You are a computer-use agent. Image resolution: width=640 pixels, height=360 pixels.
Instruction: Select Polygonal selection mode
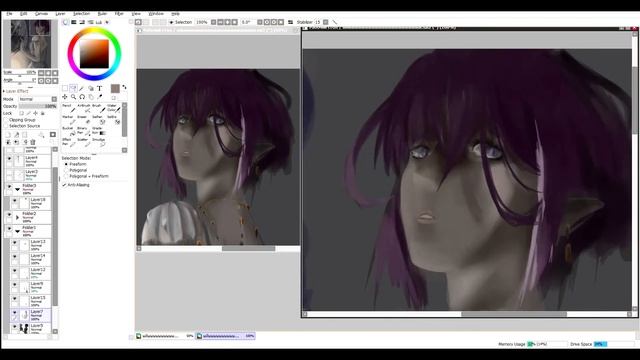click(76, 170)
